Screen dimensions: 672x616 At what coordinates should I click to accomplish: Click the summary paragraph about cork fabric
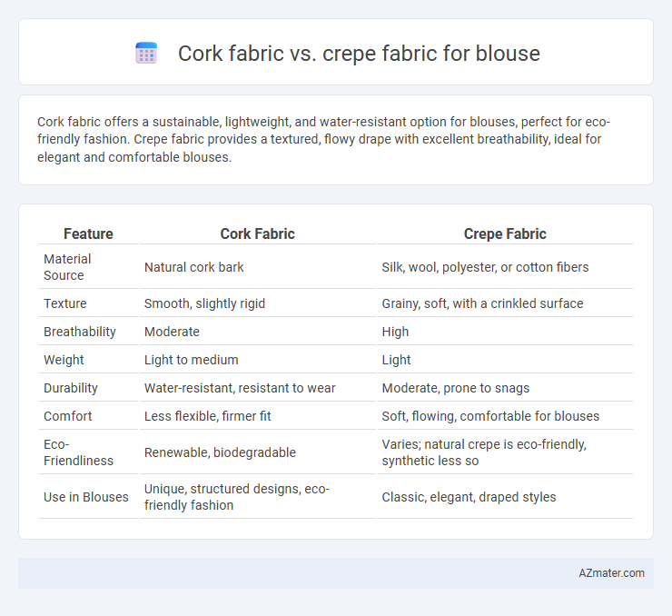(323, 139)
